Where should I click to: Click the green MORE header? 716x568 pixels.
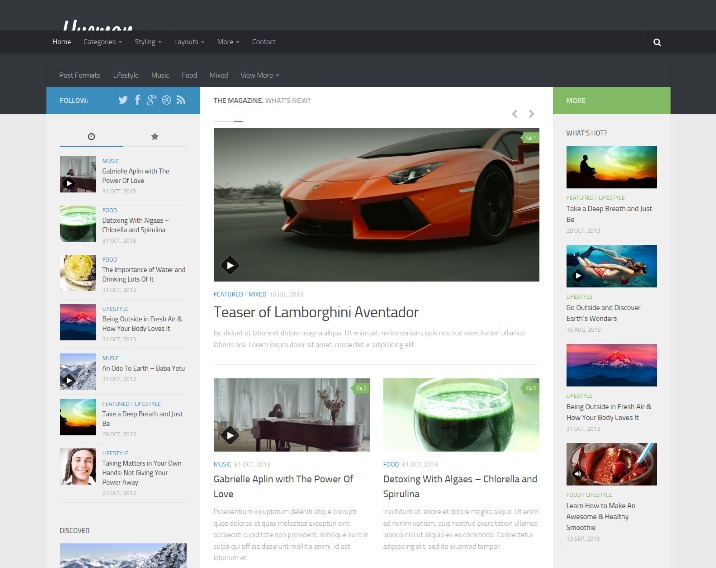612,100
